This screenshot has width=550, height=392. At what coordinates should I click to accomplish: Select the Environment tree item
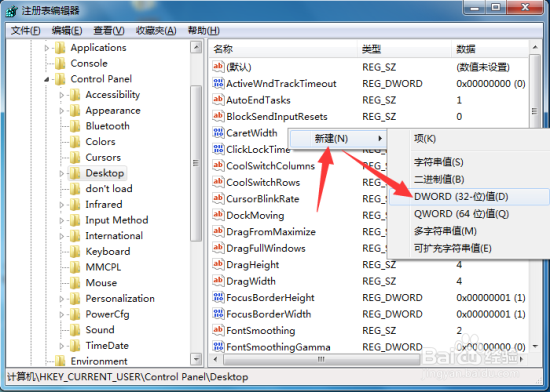(99, 361)
